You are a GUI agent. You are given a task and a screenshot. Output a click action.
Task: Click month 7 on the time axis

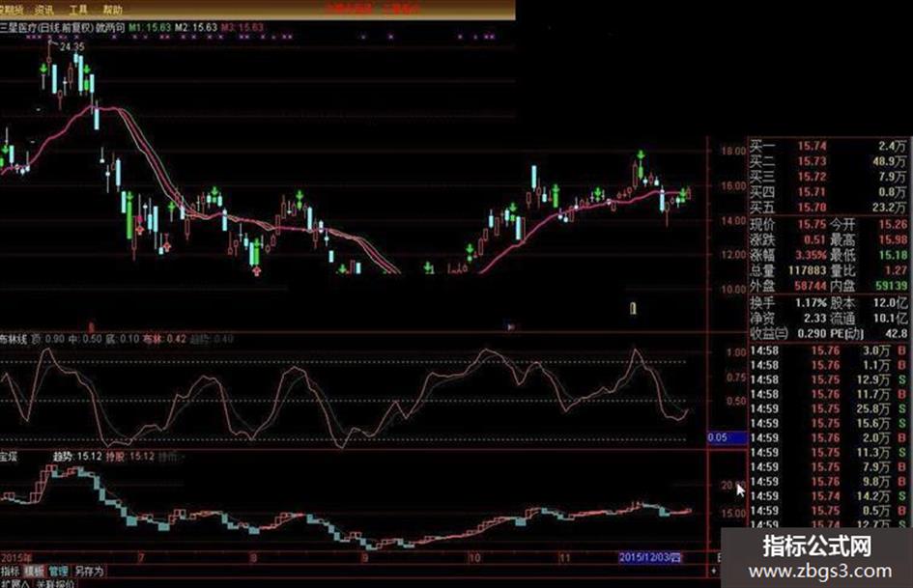pyautogui.click(x=141, y=558)
